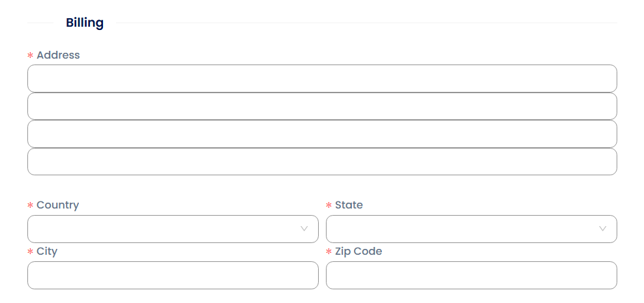Click the first Address line field

tap(322, 78)
